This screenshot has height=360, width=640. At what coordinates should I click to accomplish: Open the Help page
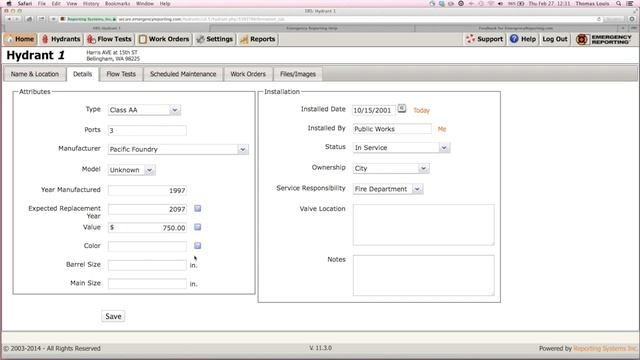pyautogui.click(x=523, y=39)
